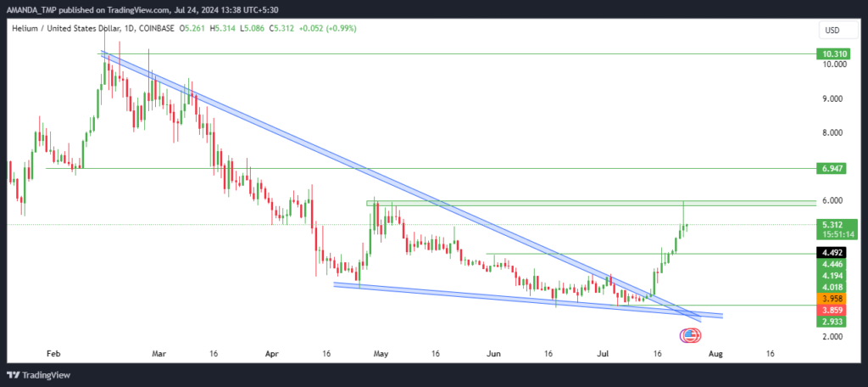This screenshot has width=868, height=387.
Task: Open the USD currency selector
Action: pos(832,31)
